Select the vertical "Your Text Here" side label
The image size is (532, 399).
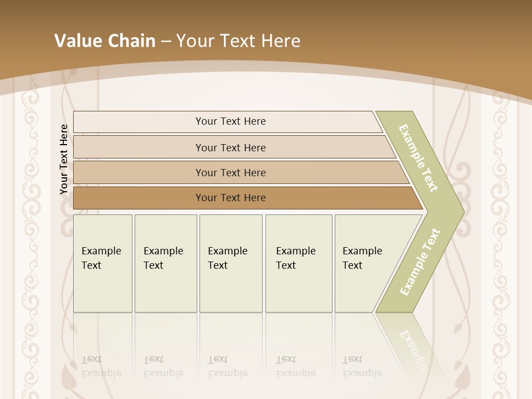point(64,160)
